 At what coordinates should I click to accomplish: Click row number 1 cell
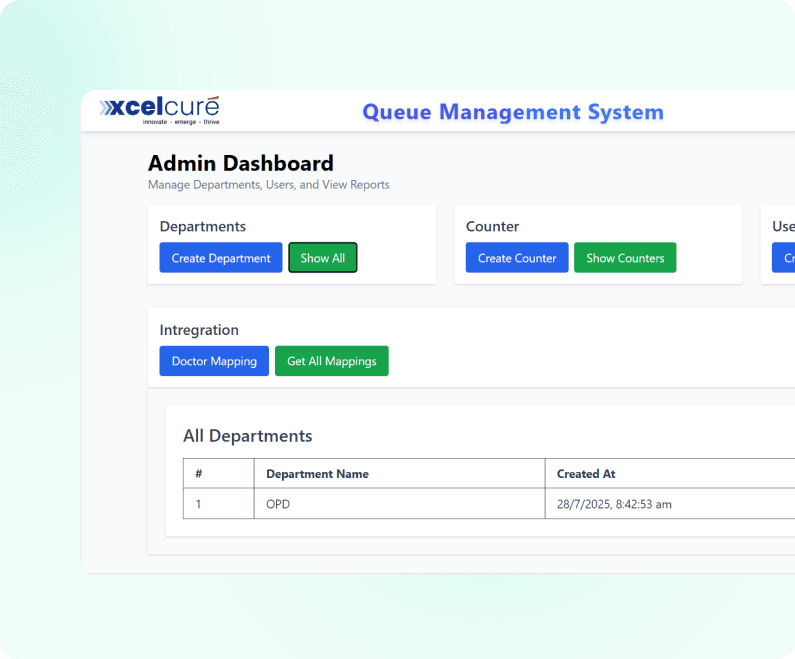pyautogui.click(x=219, y=504)
